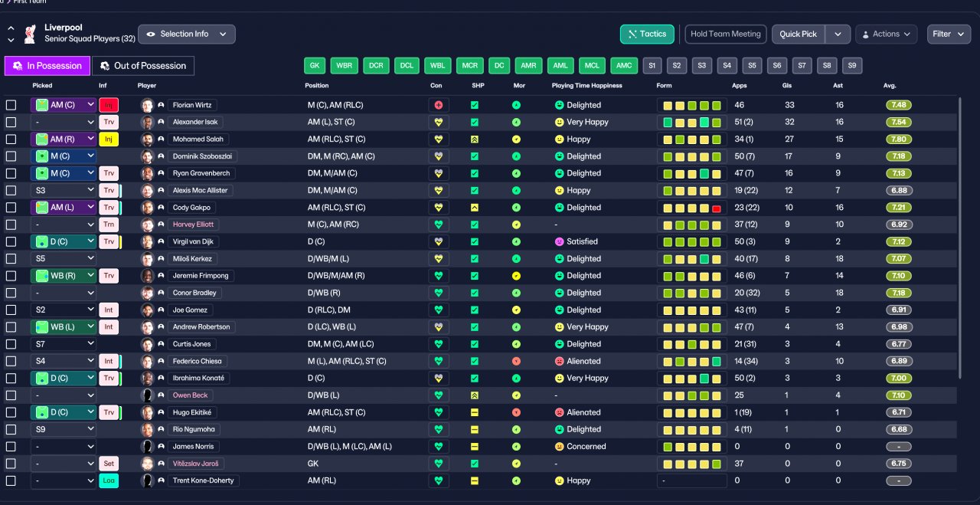This screenshot has width=980, height=505.
Task: Switch to the In Possession tab
Action: 47,66
